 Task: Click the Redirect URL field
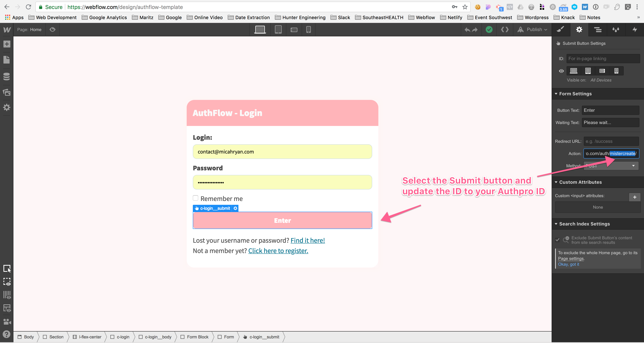pyautogui.click(x=611, y=141)
